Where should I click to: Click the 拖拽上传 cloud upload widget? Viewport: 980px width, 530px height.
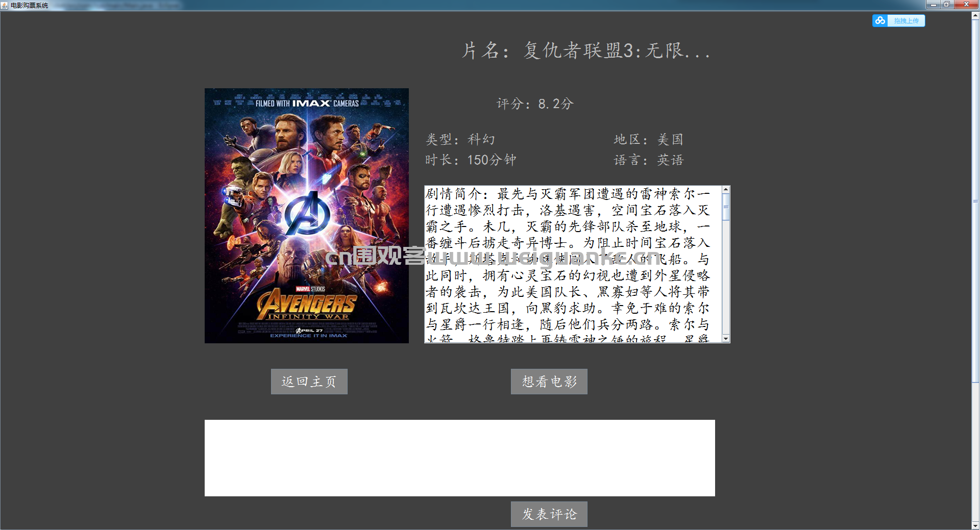click(898, 20)
